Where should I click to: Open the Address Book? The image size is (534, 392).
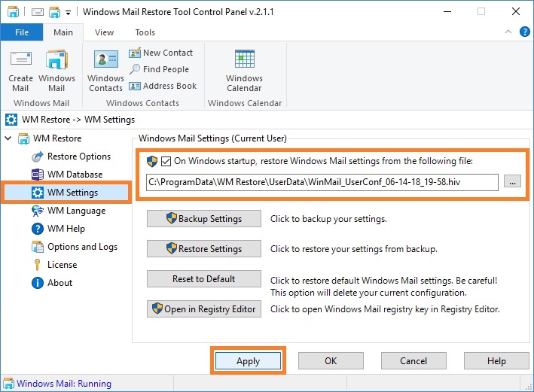[x=163, y=86]
